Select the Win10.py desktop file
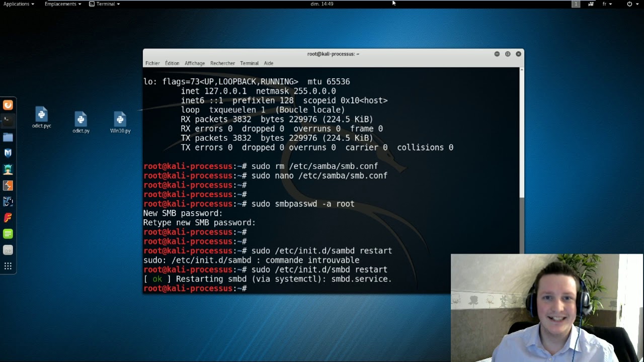Viewport: 644px width, 362px height. tap(120, 122)
